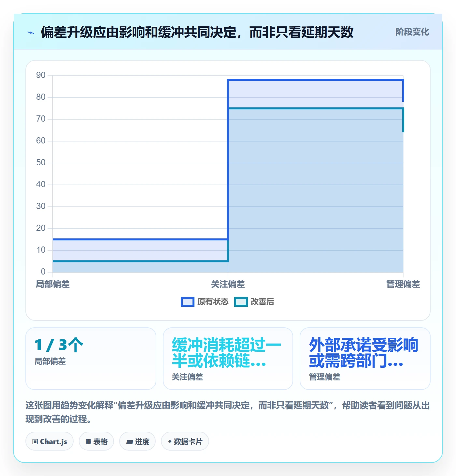Click the 50 y-axis tick label
Viewport: 456px width, 476px height.
point(41,163)
